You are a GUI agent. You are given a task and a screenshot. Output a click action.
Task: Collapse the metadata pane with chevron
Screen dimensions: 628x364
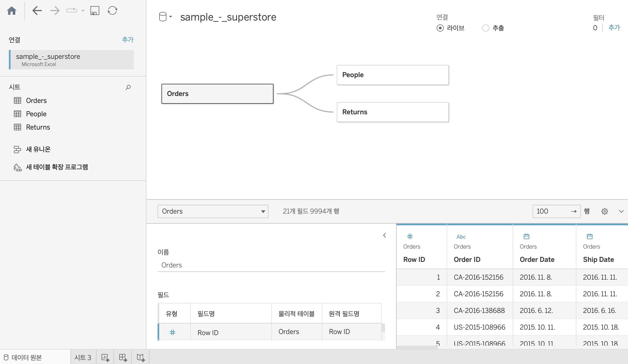click(x=384, y=235)
